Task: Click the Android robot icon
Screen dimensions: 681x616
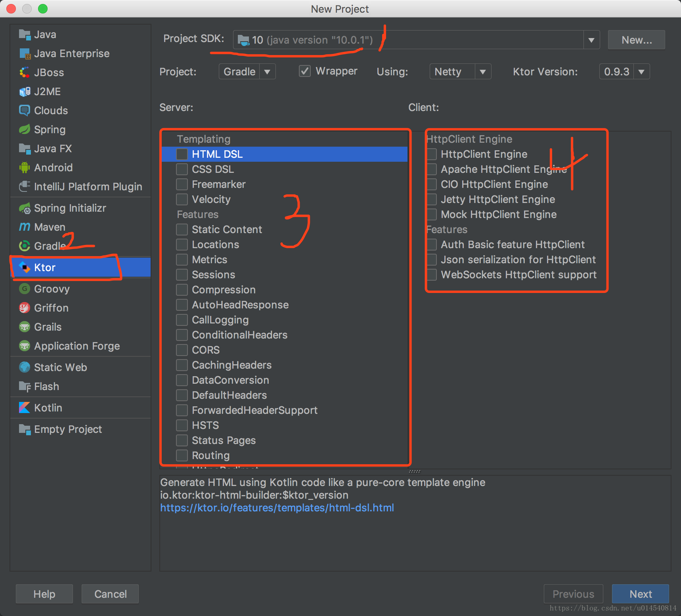Action: pyautogui.click(x=25, y=168)
